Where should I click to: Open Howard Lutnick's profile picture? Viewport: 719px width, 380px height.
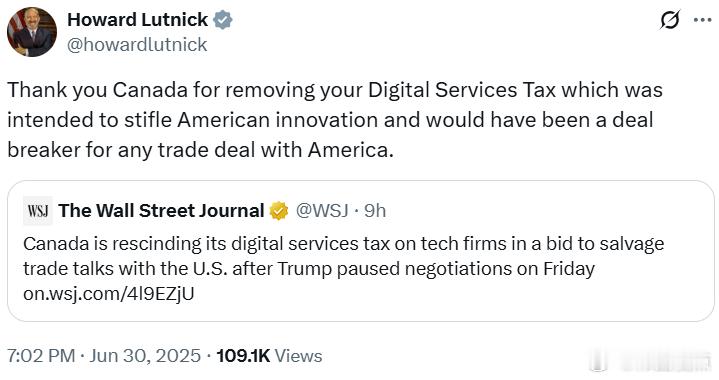[32, 32]
